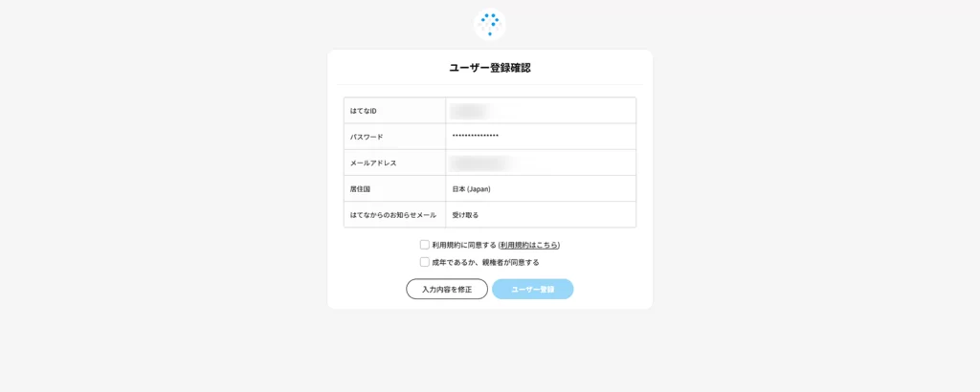Click the ユーザー登録 submit button

(x=532, y=289)
